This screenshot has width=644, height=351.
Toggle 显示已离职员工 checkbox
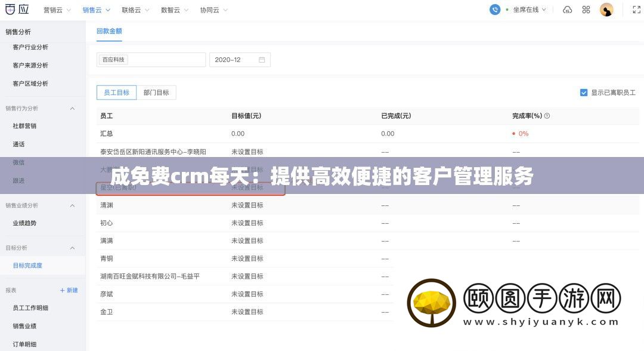click(x=584, y=93)
